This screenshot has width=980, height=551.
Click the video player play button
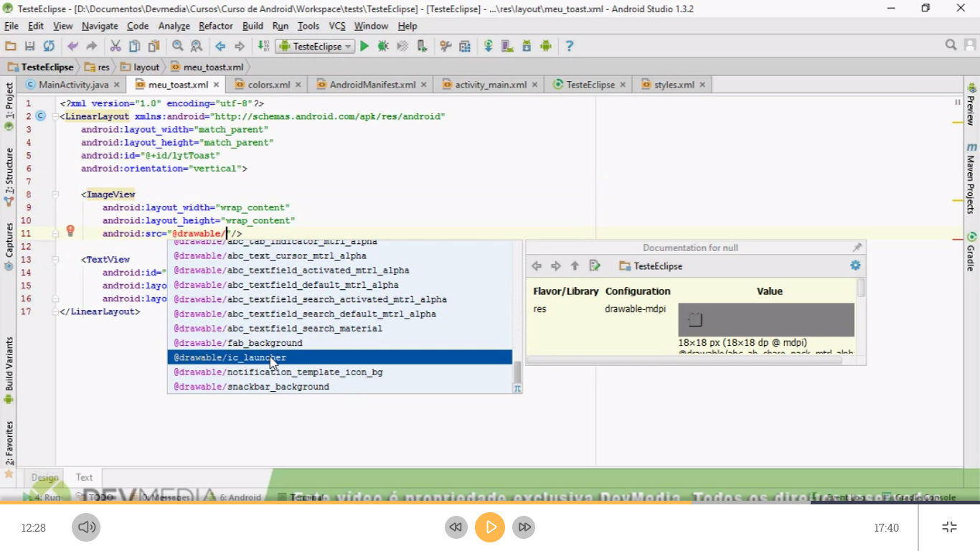490,527
